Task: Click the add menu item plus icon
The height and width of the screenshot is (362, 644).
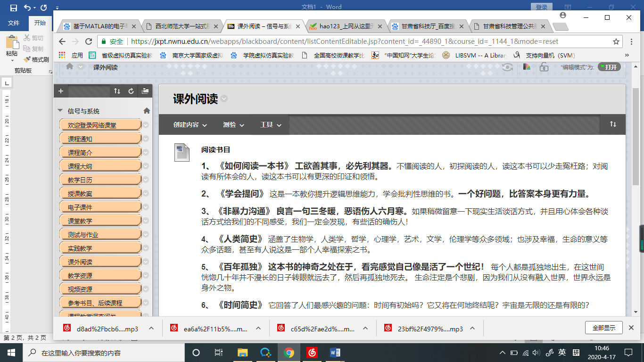Action: [61, 91]
